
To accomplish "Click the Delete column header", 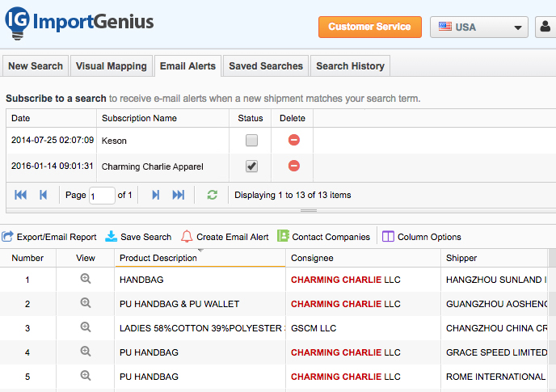I will pos(293,118).
